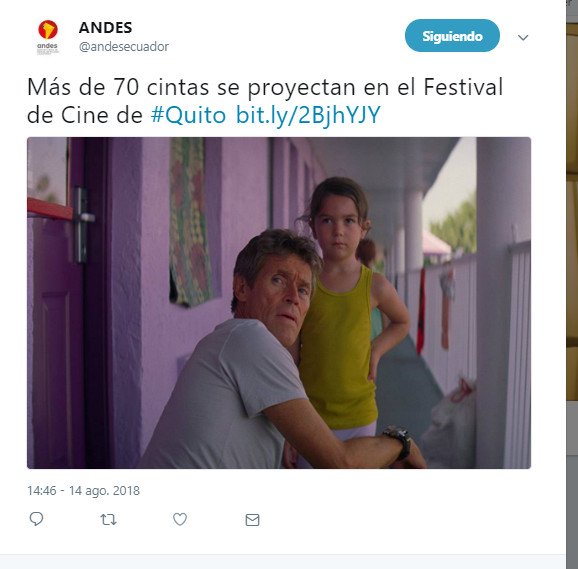The height and width of the screenshot is (569, 578).
Task: Enlarge the attached film still image
Action: click(x=279, y=303)
